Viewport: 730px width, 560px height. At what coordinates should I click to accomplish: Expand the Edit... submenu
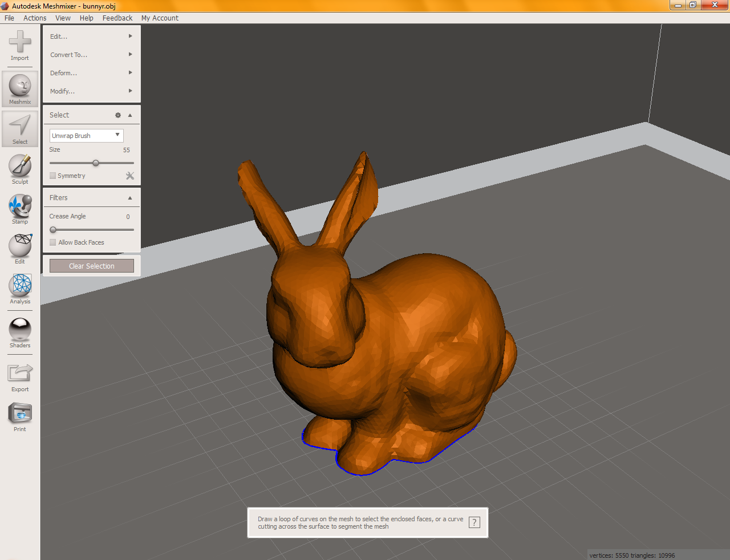[91, 36]
